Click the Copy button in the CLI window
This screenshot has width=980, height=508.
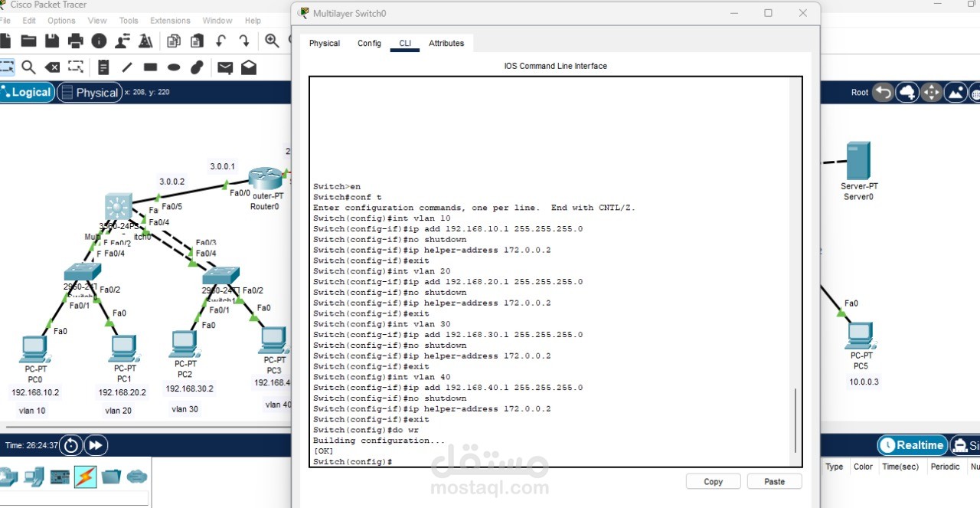712,481
